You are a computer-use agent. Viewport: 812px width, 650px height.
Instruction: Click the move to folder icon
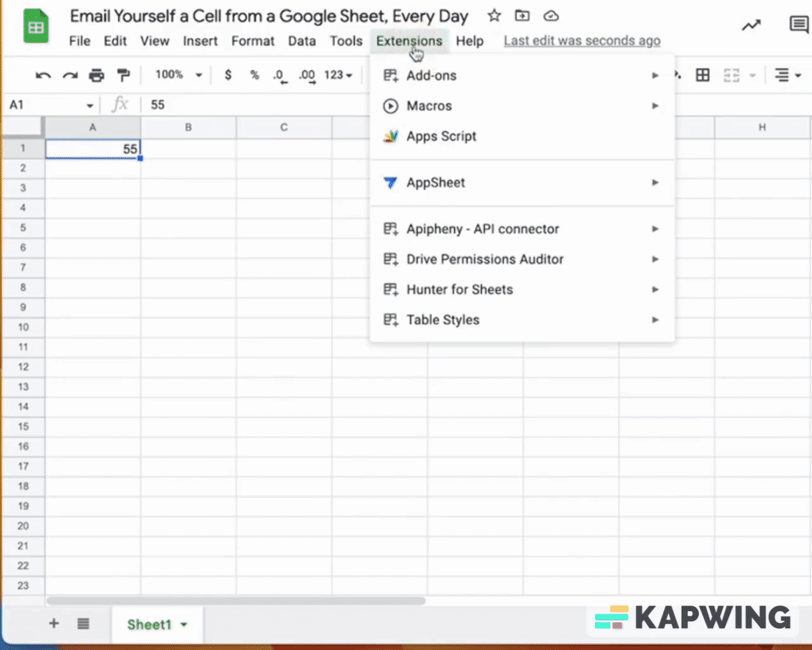[x=522, y=16]
